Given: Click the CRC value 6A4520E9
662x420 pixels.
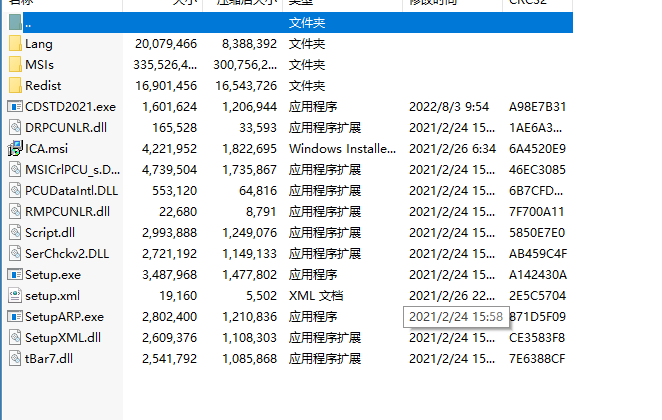Looking at the screenshot, I should click(x=537, y=149).
